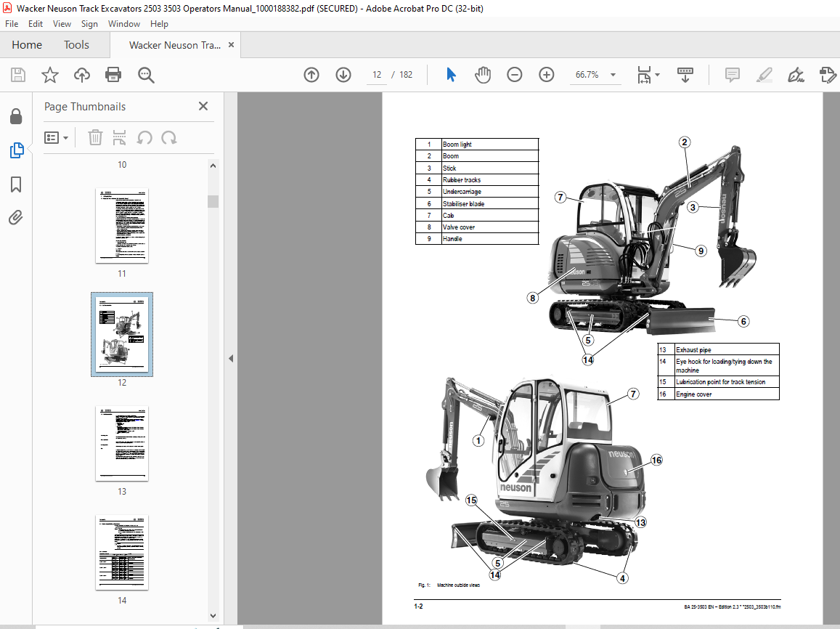Select the Highlight text tool
Image resolution: width=840 pixels, height=629 pixels.
764,75
